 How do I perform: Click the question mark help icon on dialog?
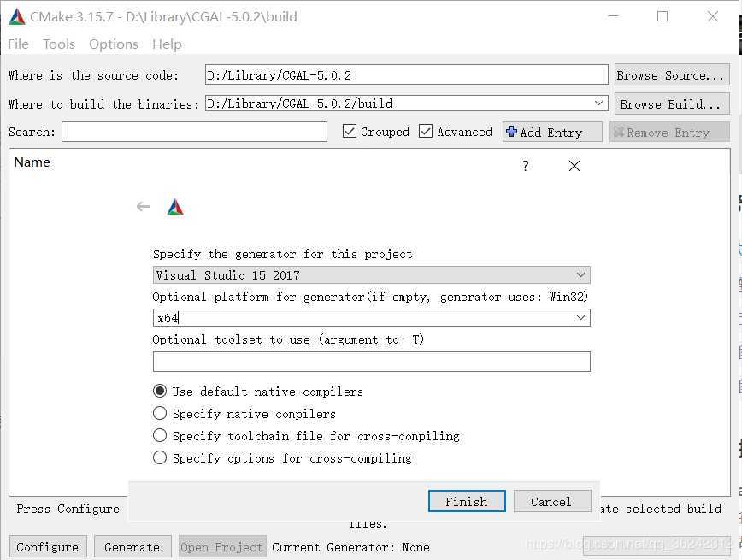525,166
